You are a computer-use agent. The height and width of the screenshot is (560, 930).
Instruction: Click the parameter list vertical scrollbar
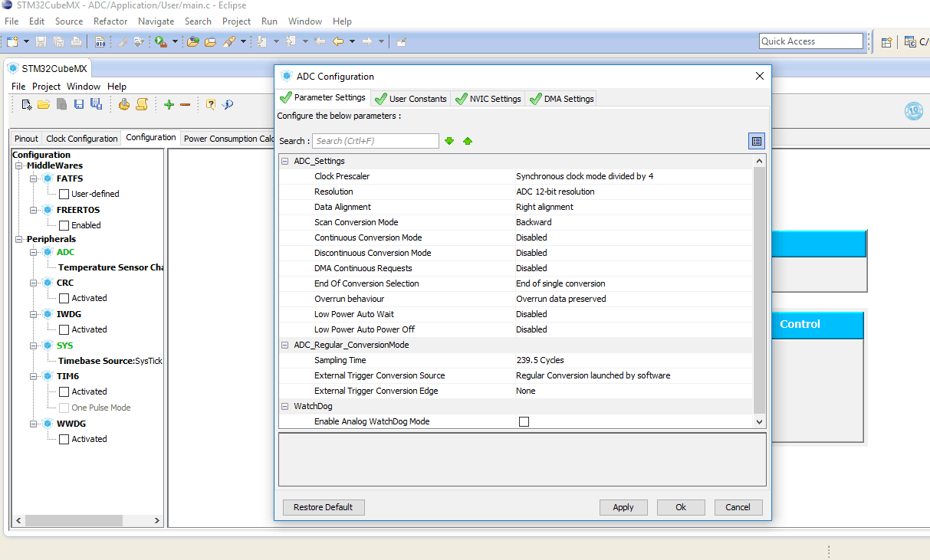click(x=760, y=291)
